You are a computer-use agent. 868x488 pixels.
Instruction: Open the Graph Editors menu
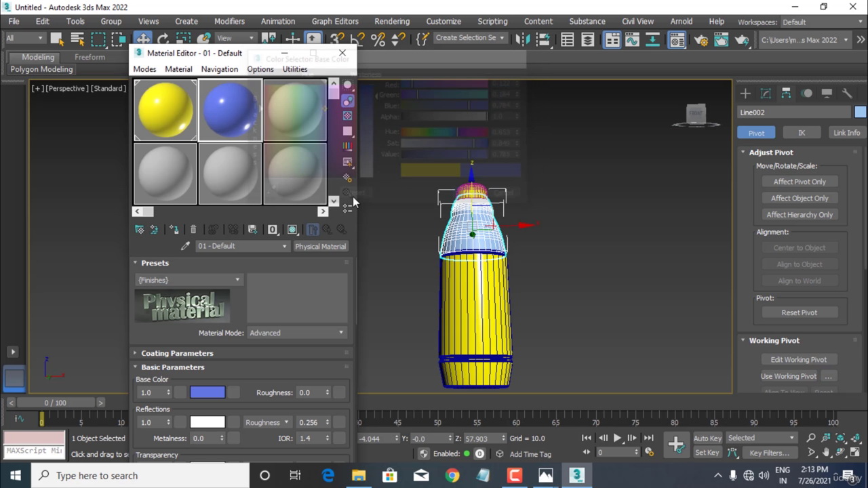pyautogui.click(x=335, y=21)
